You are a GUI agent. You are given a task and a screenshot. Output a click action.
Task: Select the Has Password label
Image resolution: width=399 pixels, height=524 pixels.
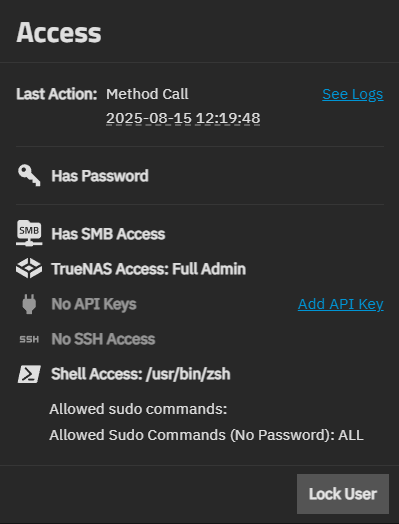[x=100, y=176]
